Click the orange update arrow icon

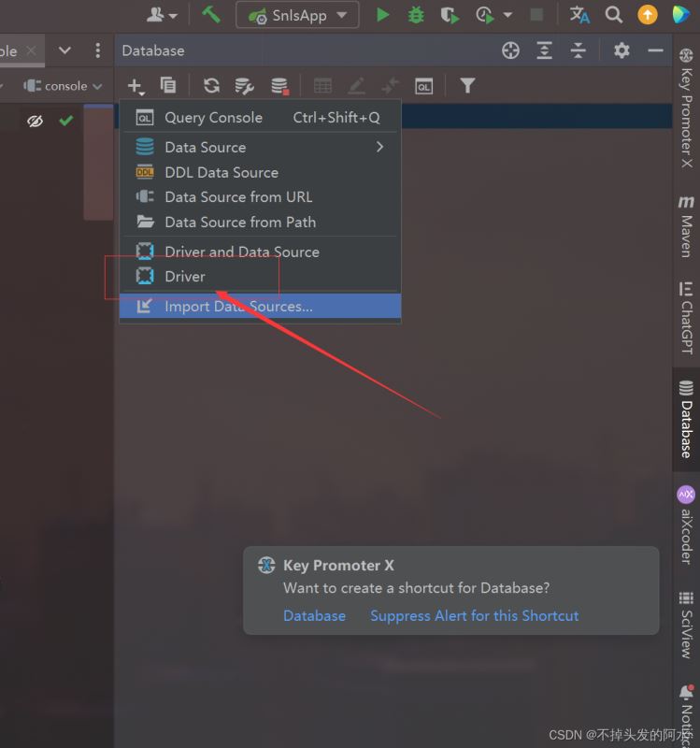pyautogui.click(x=647, y=15)
